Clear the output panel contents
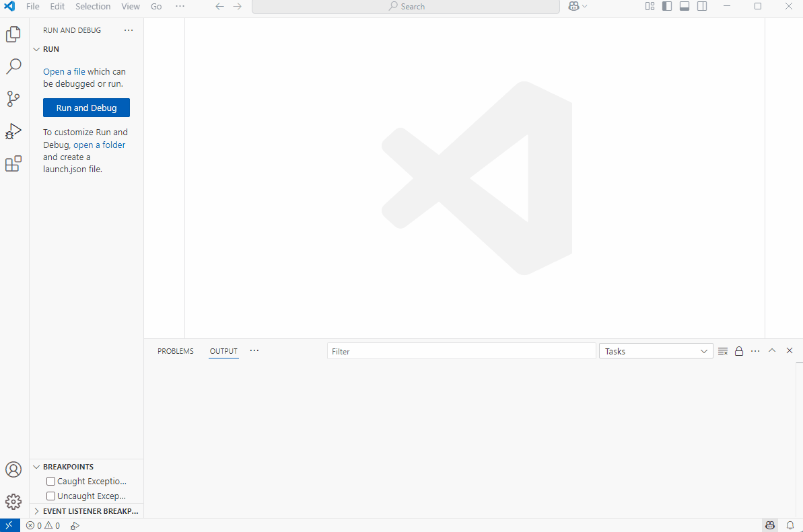Screen dimensions: 803x532 coord(723,351)
